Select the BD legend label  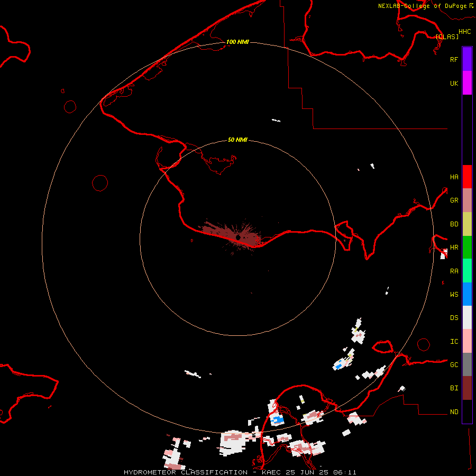pos(454,224)
